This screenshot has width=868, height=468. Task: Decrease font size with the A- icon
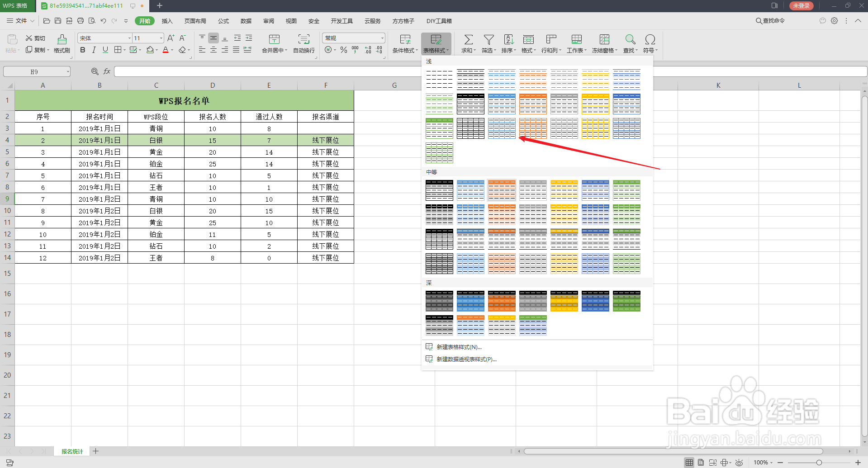182,38
